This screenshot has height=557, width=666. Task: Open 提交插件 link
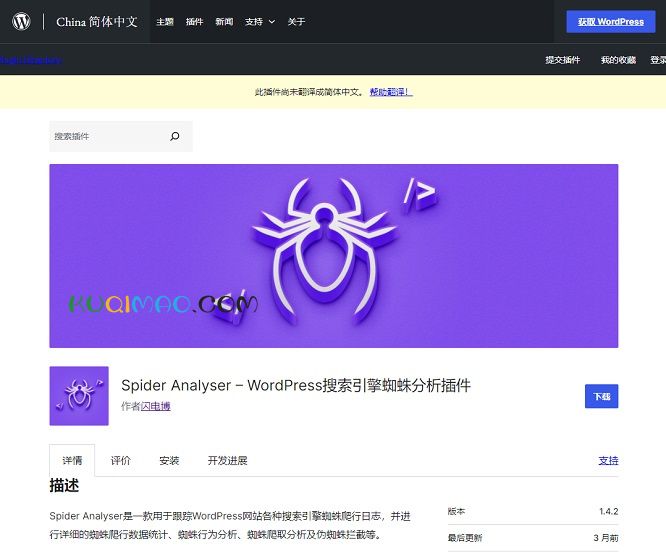pos(563,60)
